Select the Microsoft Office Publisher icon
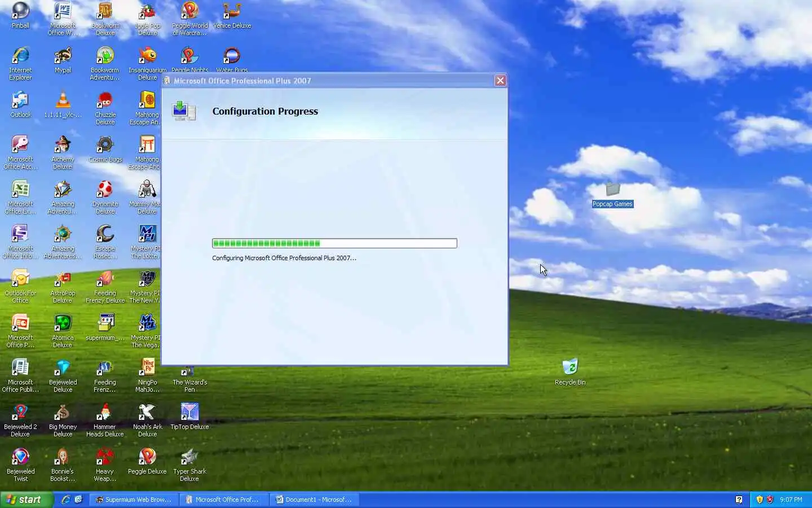Image resolution: width=812 pixels, height=508 pixels. pyautogui.click(x=20, y=376)
